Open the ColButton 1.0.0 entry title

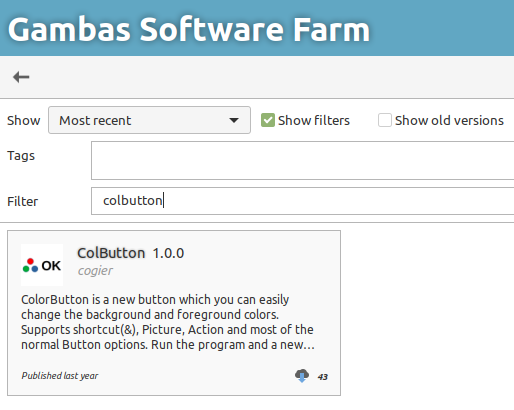(x=131, y=253)
